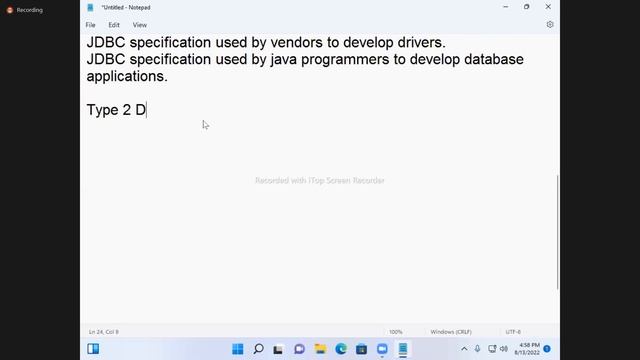Open Task View on taskbar
Image resolution: width=640 pixels, height=360 pixels.
tap(278, 349)
